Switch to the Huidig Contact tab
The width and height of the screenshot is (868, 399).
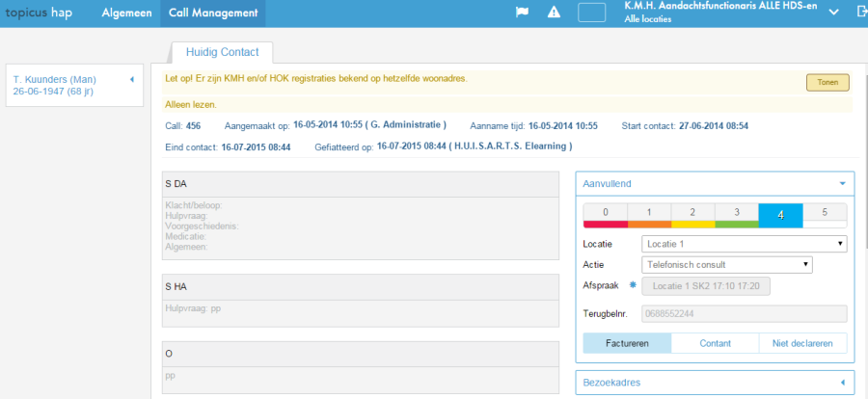click(222, 52)
